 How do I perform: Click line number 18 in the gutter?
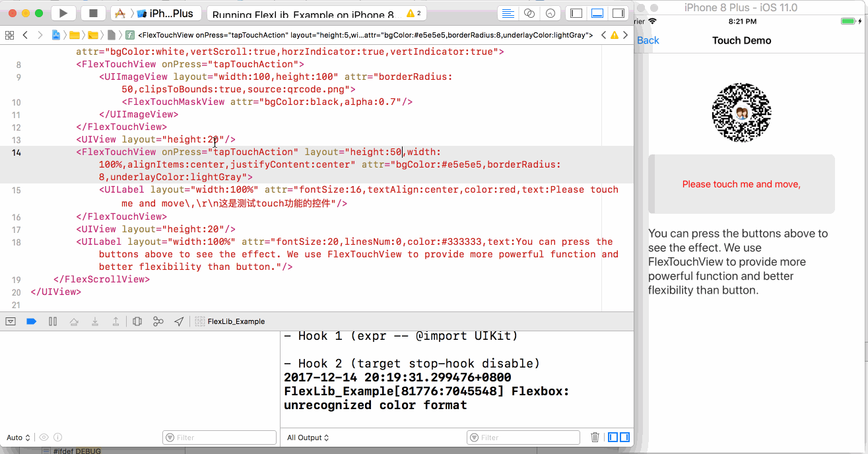[x=16, y=242]
